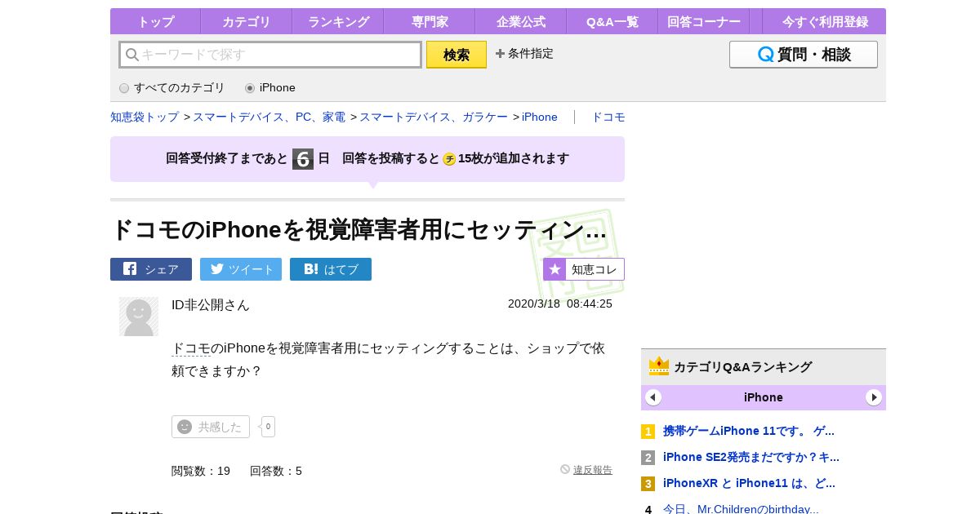Open the トップ tab
The height and width of the screenshot is (514, 980).
(x=155, y=21)
